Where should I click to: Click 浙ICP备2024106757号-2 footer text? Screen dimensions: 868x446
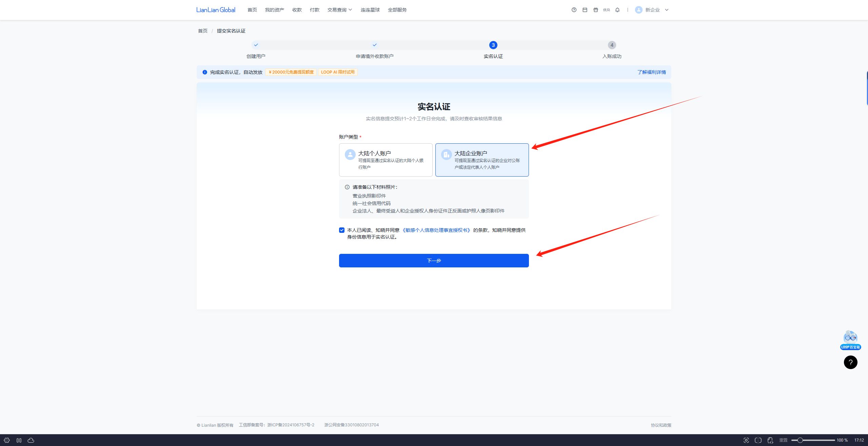pos(291,425)
